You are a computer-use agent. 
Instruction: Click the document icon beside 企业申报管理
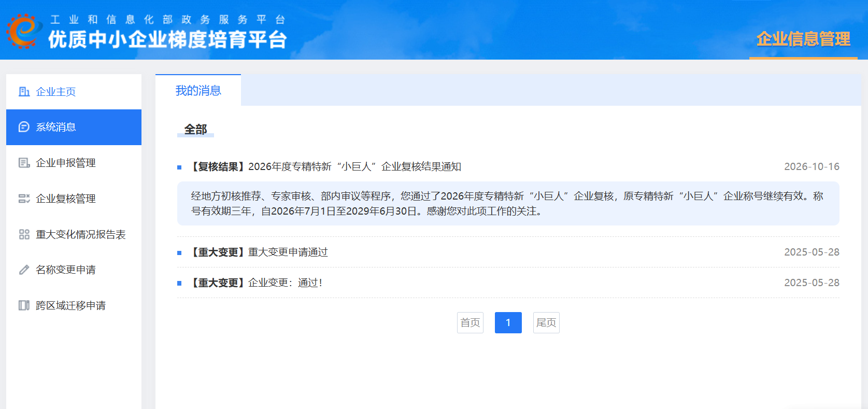pyautogui.click(x=24, y=163)
